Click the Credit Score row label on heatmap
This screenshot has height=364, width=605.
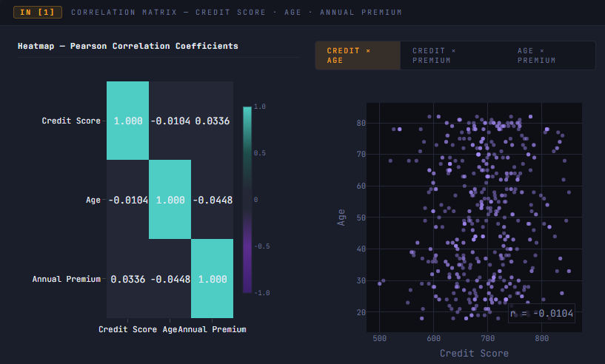click(x=71, y=121)
